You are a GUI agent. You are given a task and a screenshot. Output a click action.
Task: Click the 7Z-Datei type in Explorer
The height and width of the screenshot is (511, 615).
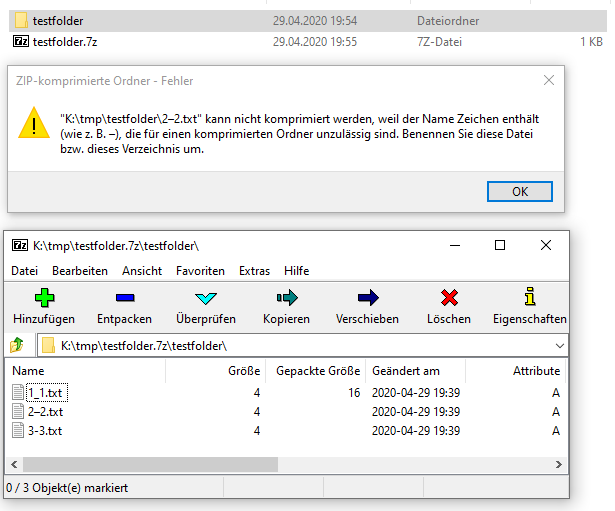439,42
